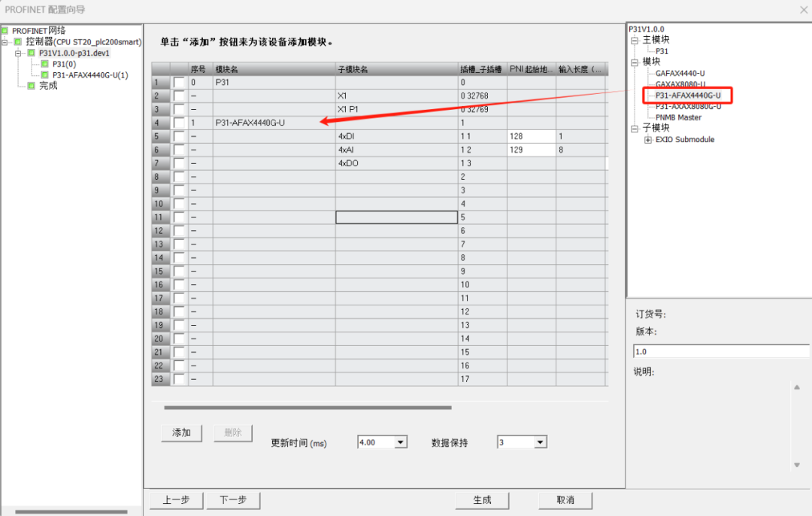
Task: Collapse the 子模块 catalog group
Action: click(x=635, y=128)
